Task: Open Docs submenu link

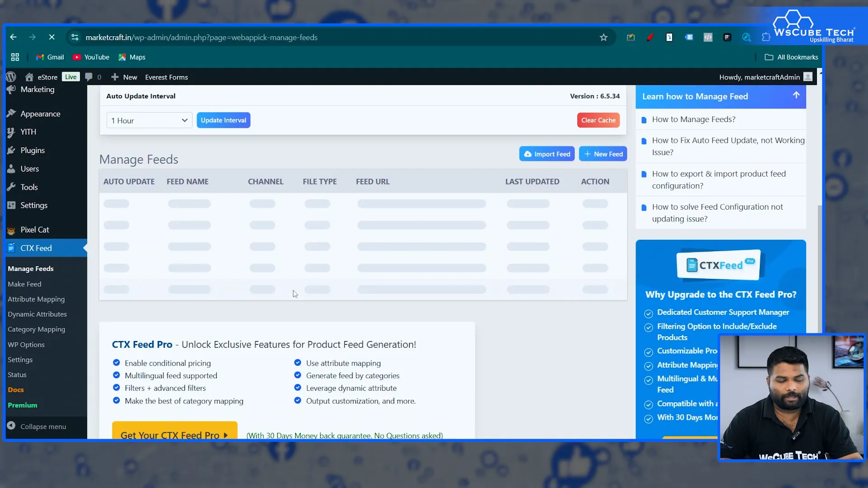Action: pyautogui.click(x=16, y=389)
